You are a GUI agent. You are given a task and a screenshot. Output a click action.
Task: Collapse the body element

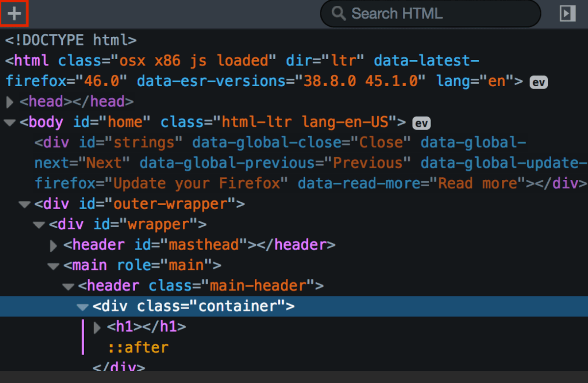9,122
